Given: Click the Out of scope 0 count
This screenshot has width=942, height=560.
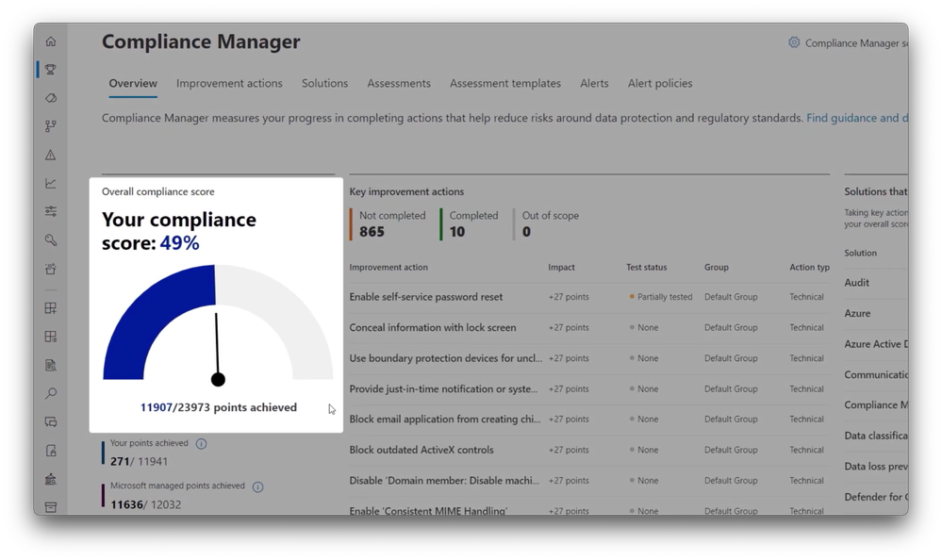Looking at the screenshot, I should 526,232.
